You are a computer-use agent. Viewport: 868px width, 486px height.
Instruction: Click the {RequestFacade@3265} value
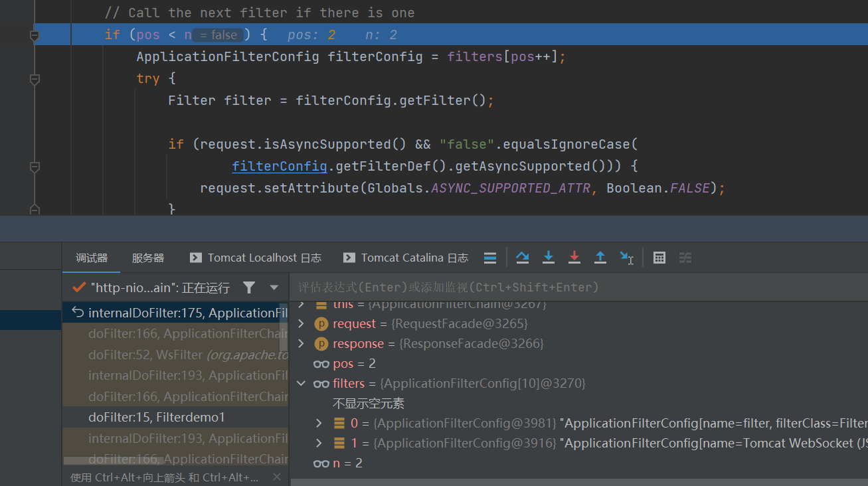point(459,323)
